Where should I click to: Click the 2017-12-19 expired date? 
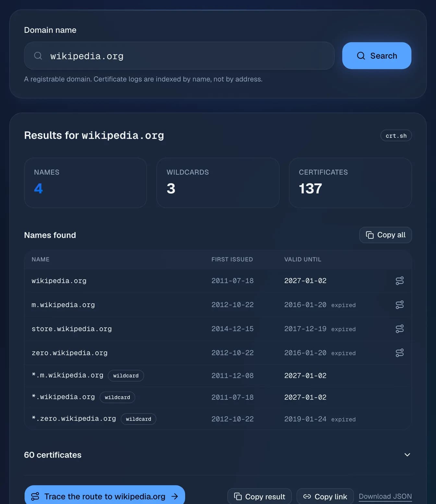click(x=305, y=329)
